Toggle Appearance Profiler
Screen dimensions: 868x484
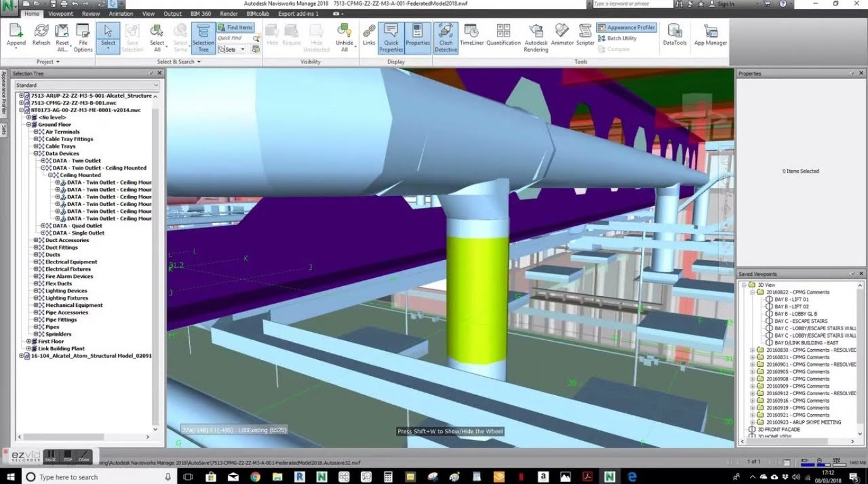click(626, 28)
